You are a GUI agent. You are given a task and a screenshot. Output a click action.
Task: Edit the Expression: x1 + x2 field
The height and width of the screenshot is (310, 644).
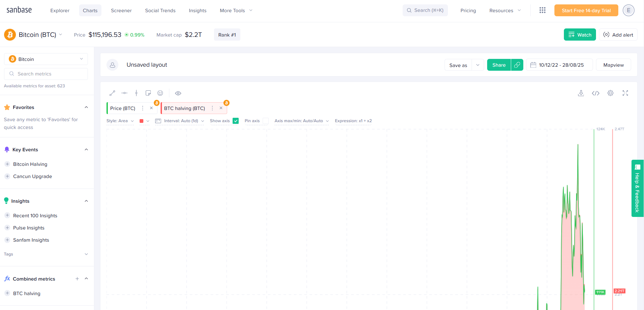353,121
